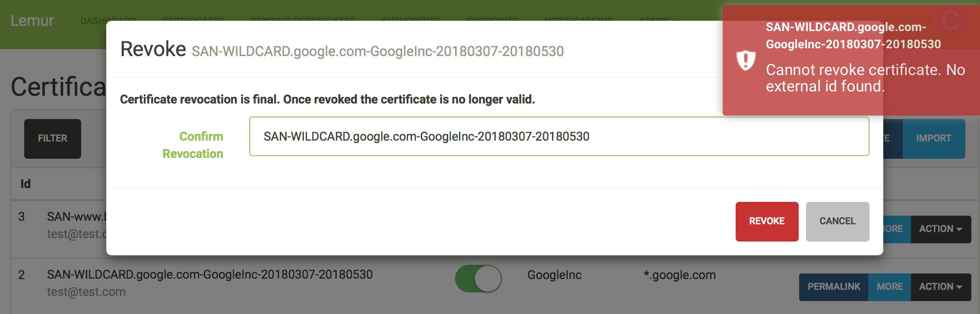The image size is (980, 314).
Task: Open the DASHBOARD menu item
Action: pyautogui.click(x=108, y=20)
